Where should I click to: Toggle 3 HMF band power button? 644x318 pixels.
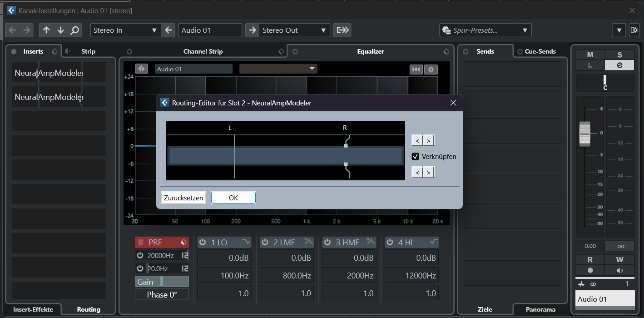[328, 243]
